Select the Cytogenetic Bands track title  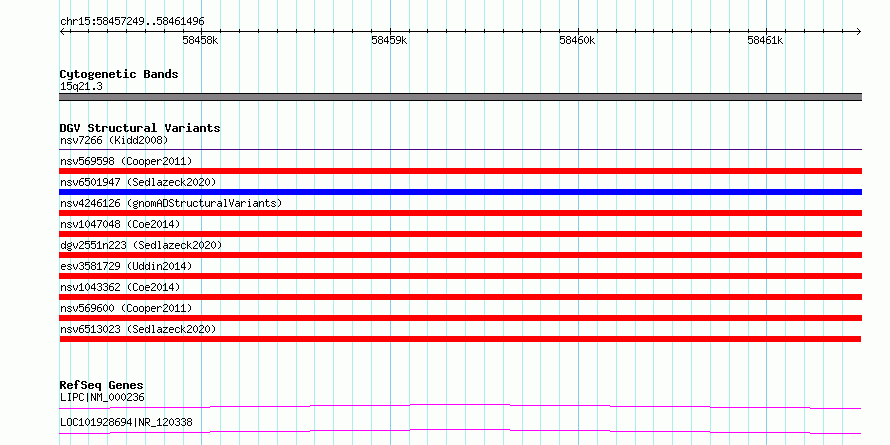click(119, 74)
